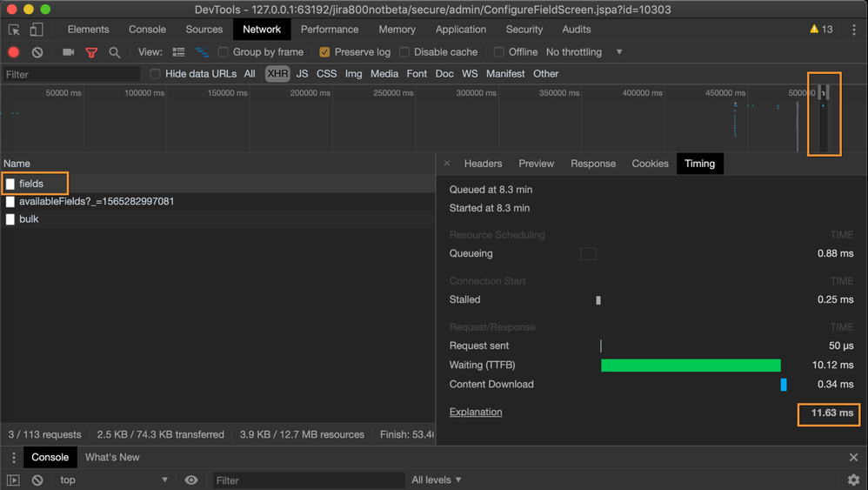Open the top JavaScript context dropdown
Screen dimensions: 868x490
(113, 480)
